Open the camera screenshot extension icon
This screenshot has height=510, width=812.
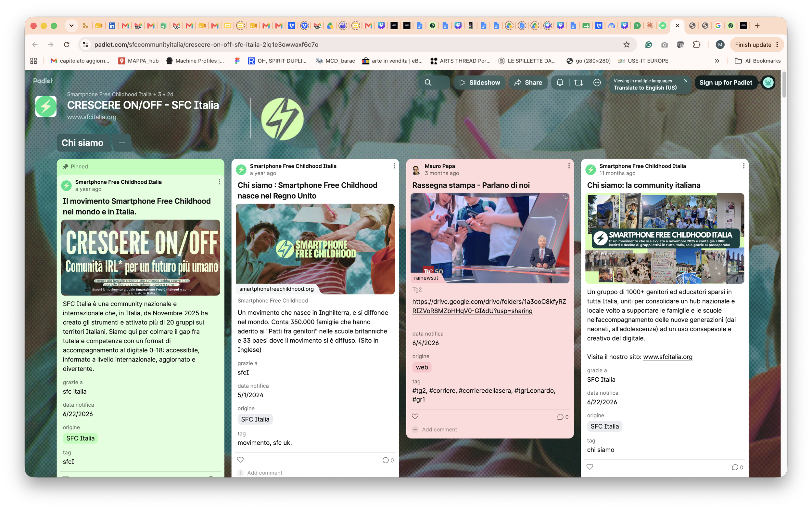[664, 45]
